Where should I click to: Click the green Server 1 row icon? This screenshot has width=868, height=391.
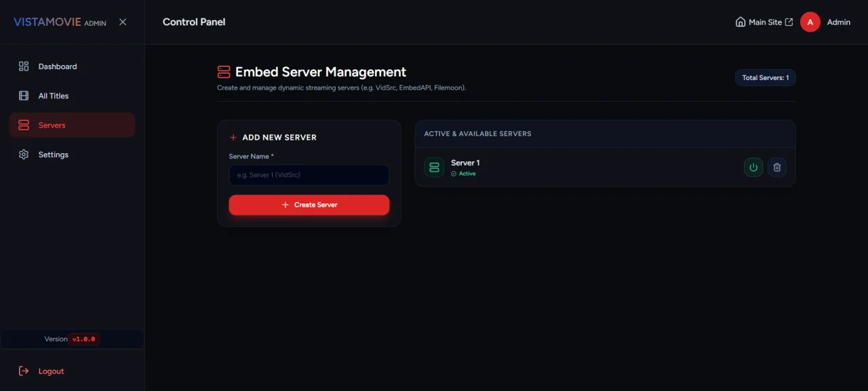tap(434, 167)
